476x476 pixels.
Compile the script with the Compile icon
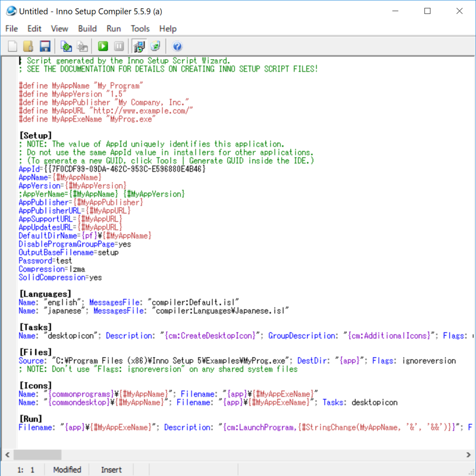pyautogui.click(x=66, y=46)
